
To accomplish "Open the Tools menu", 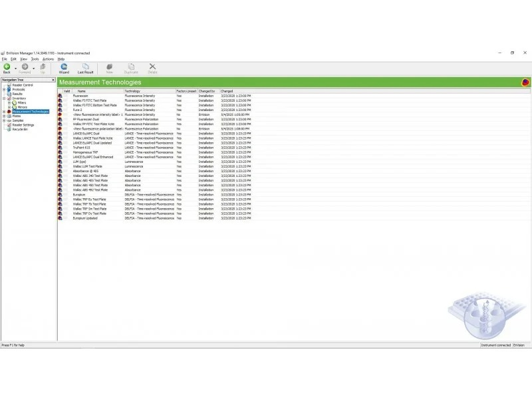I will pos(35,59).
